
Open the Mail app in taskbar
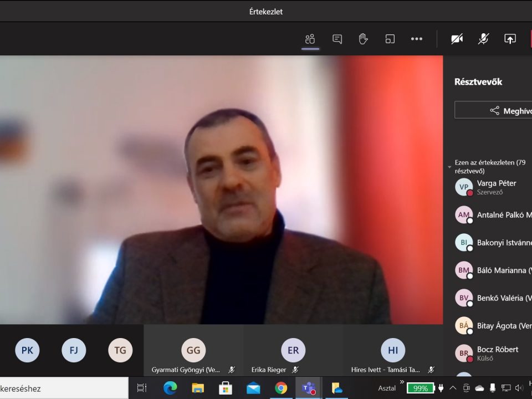[253, 388]
